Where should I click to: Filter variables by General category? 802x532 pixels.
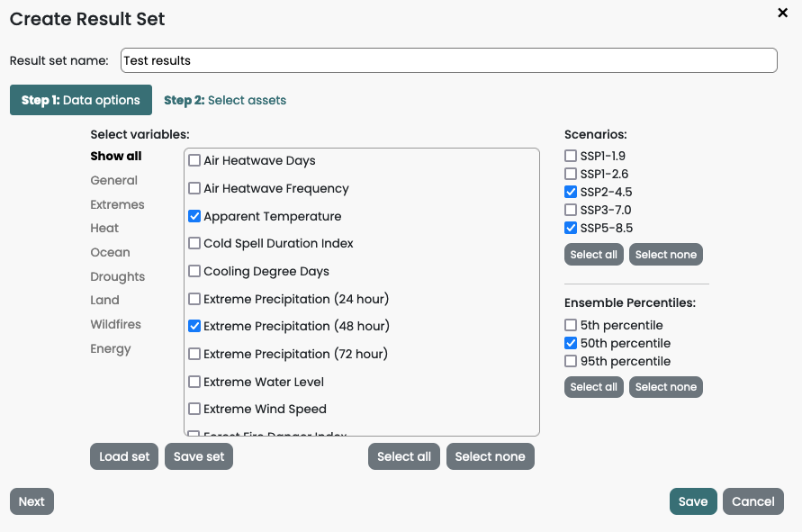tap(114, 180)
